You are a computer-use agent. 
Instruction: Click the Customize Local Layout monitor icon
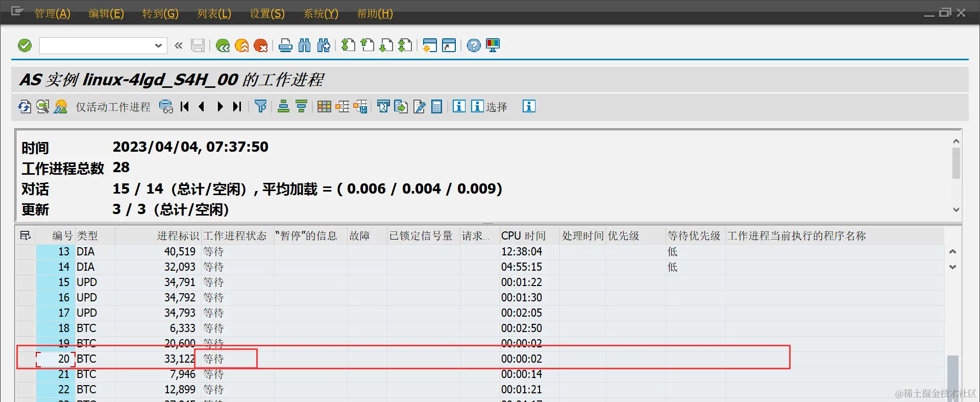(x=493, y=45)
